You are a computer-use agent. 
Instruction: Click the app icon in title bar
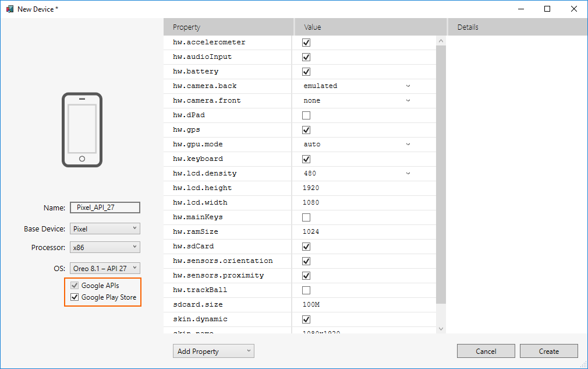click(10, 9)
